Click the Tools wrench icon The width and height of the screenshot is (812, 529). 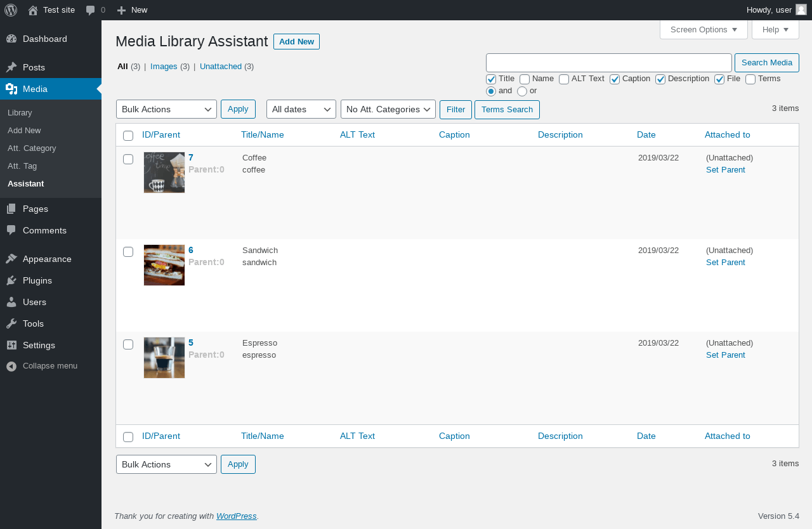(x=11, y=323)
